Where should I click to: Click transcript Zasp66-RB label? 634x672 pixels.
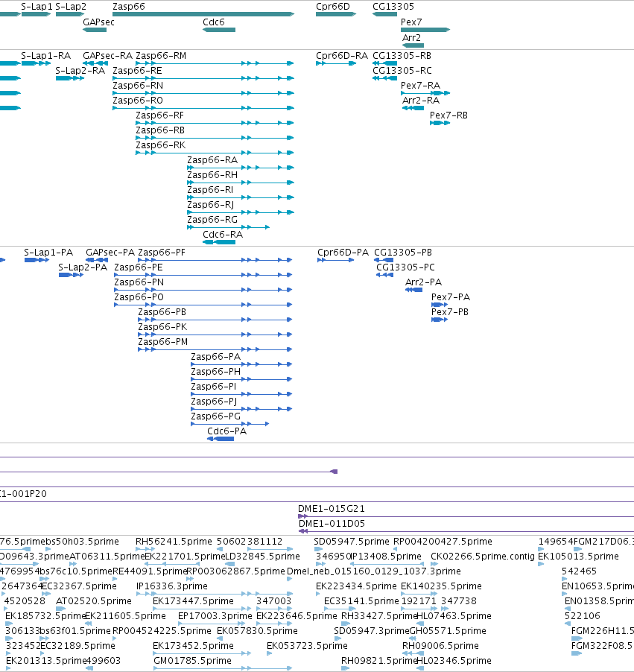(160, 130)
